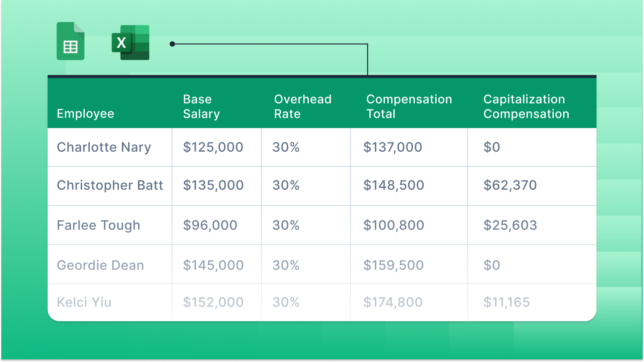Viewport: 644px width, 362px height.
Task: Select the Christopher Batt name cell
Action: (x=110, y=185)
